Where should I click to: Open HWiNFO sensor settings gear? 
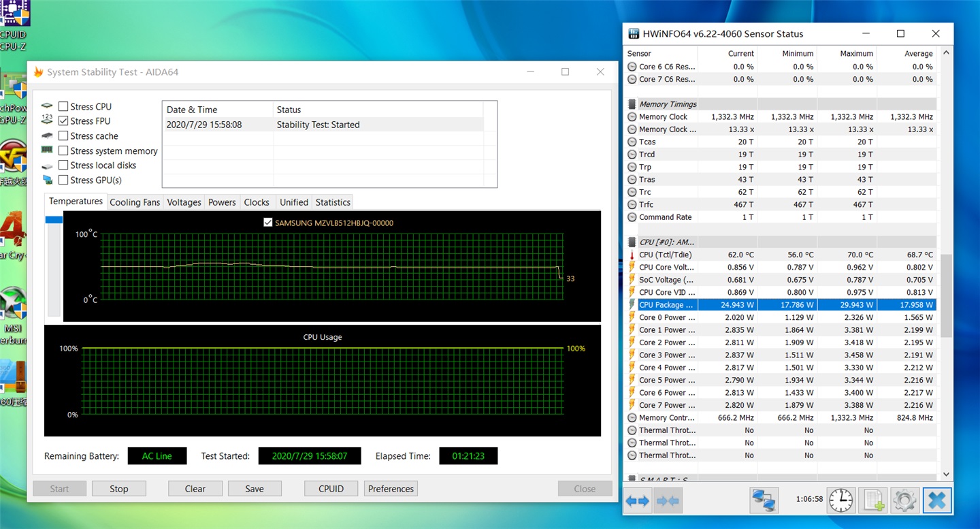pyautogui.click(x=904, y=500)
